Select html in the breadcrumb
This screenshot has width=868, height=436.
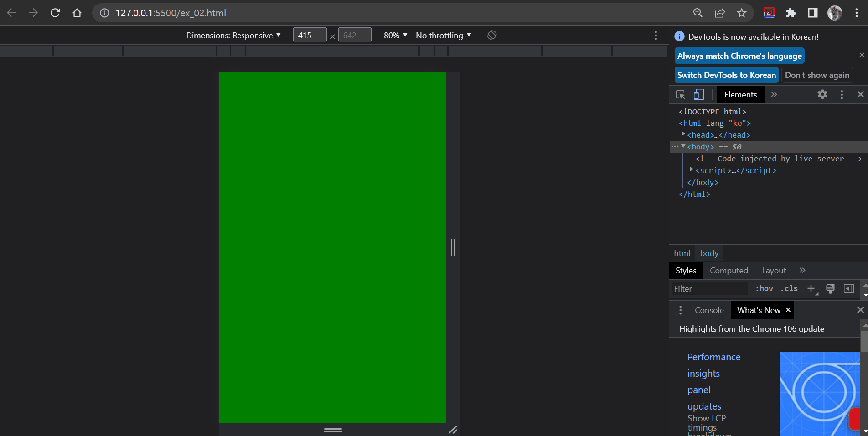click(682, 253)
